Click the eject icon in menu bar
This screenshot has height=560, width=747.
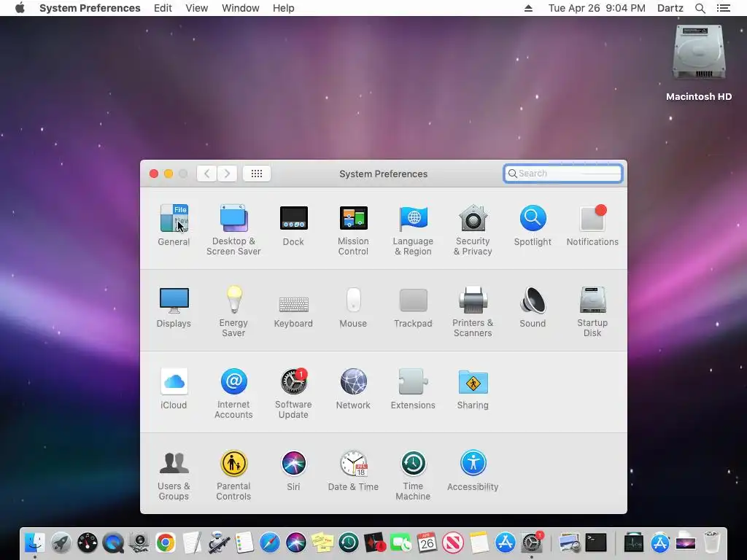pos(528,8)
